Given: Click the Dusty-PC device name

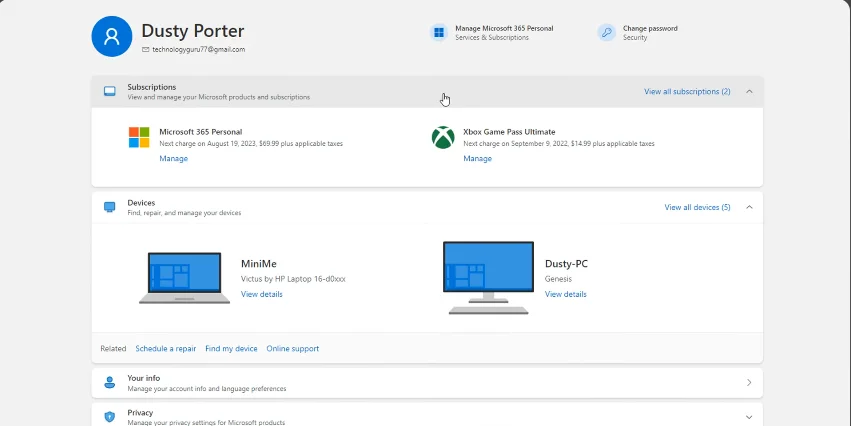Looking at the screenshot, I should [x=566, y=264].
